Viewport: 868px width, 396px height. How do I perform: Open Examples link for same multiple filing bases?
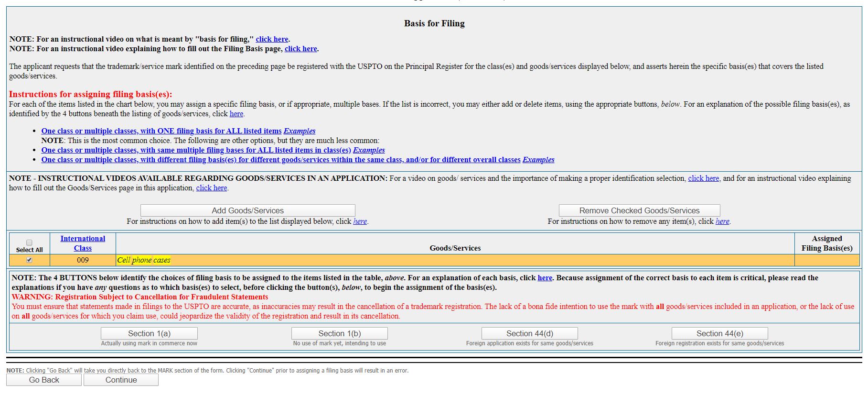pyautogui.click(x=369, y=150)
